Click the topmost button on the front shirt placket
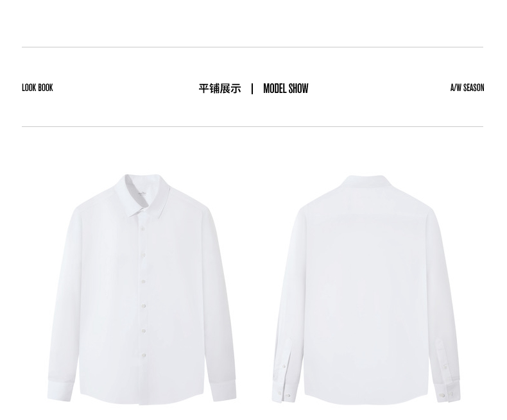 point(142,229)
